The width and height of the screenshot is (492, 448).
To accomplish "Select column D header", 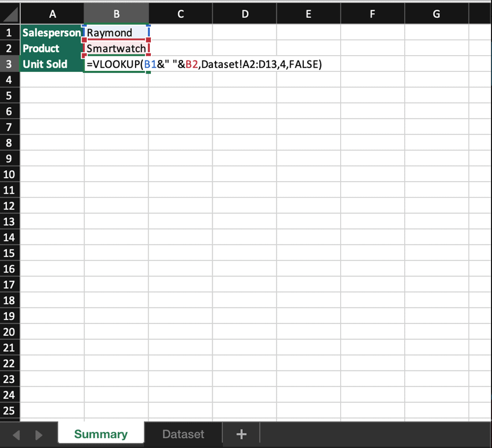I will pyautogui.click(x=245, y=14).
